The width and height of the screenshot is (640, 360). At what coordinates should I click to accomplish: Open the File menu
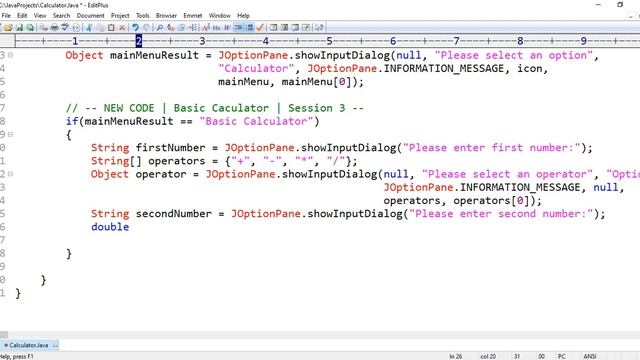[x=6, y=16]
